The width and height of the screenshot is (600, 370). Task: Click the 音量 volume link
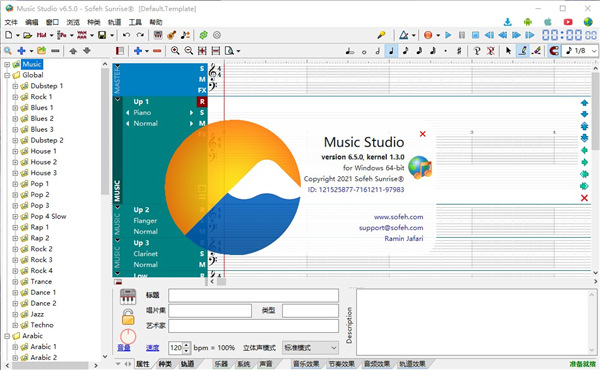[x=124, y=348]
